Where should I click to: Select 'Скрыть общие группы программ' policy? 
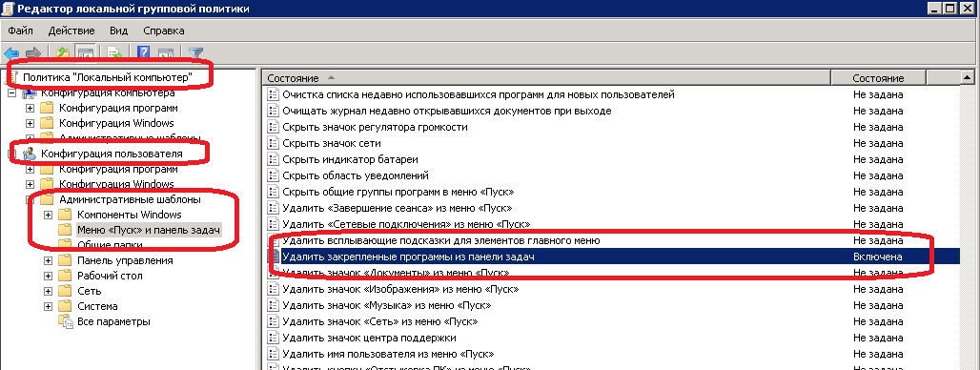tap(398, 192)
